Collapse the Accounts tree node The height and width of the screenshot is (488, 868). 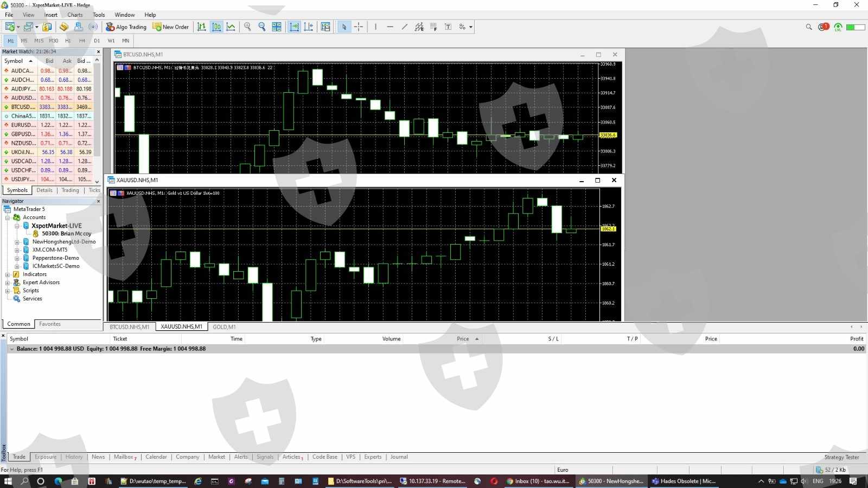click(x=8, y=217)
